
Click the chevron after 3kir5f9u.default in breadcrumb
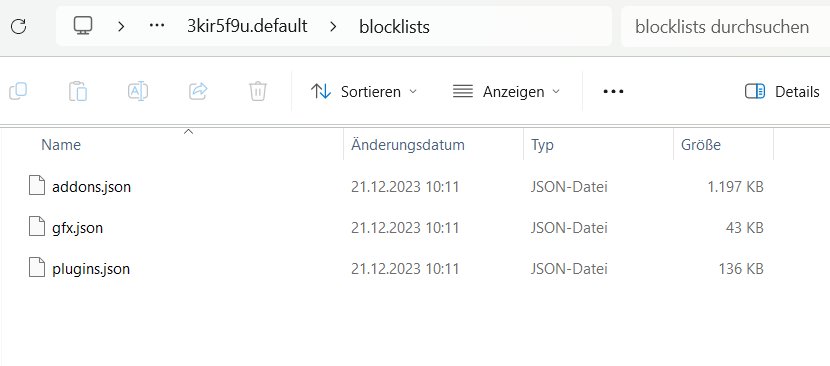click(x=333, y=26)
